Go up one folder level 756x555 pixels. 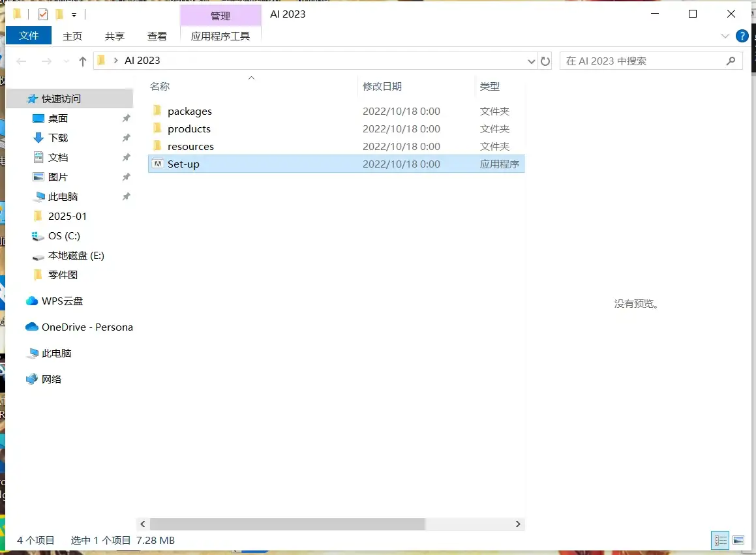click(x=82, y=60)
